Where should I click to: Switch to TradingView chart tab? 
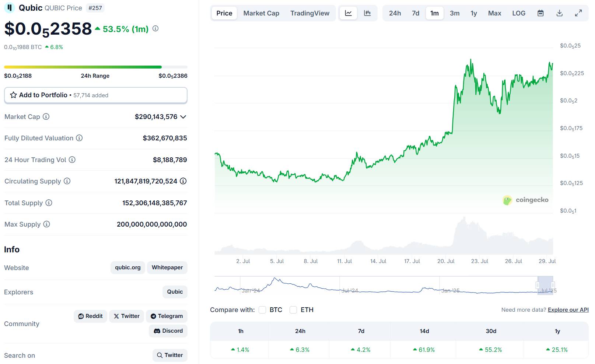(x=310, y=13)
